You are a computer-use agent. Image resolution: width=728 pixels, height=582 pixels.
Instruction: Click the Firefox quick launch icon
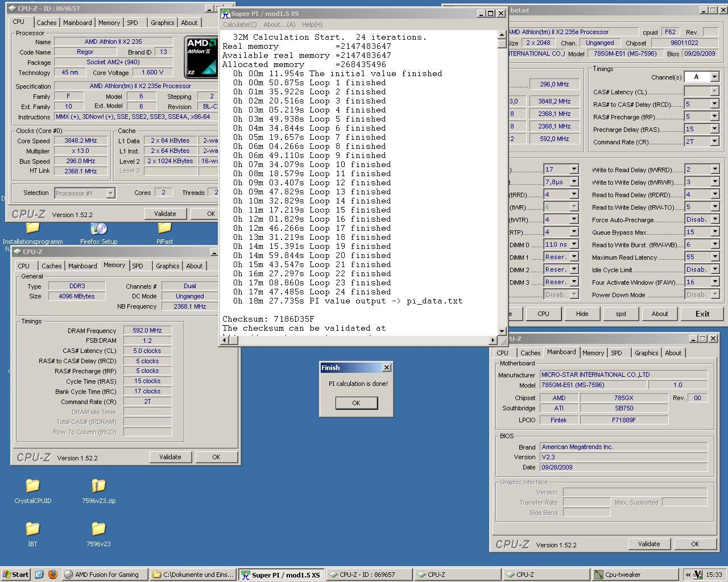(x=52, y=575)
